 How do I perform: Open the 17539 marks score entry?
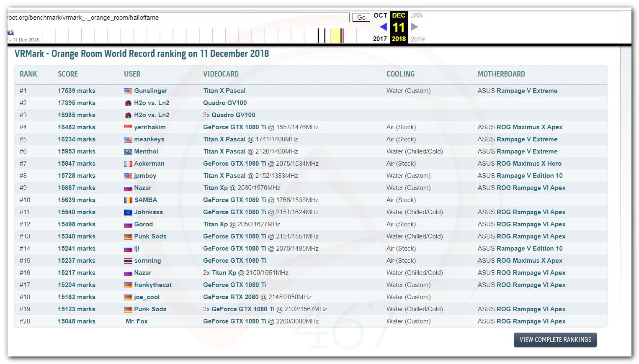coord(77,91)
